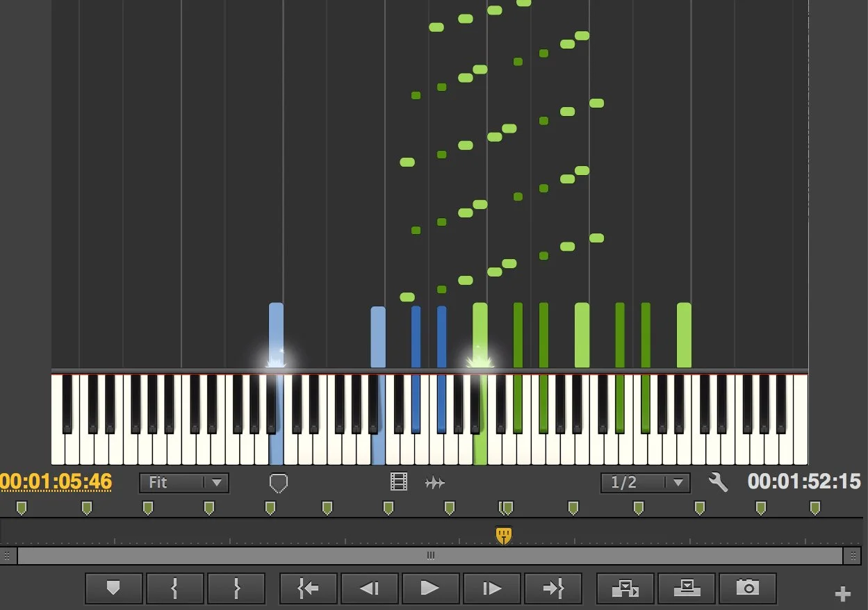
Task: Export a frame with the camera icon
Action: 748,588
